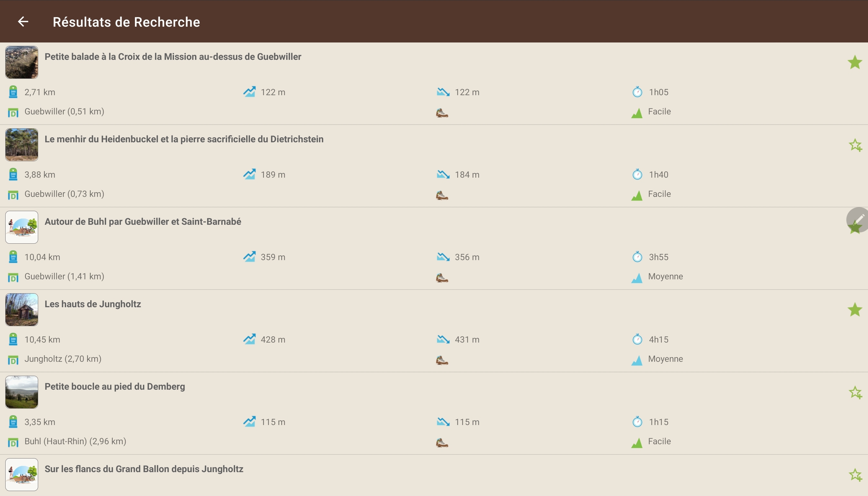Click distance icon beside 2,71 km
The image size is (868, 496).
(13, 92)
